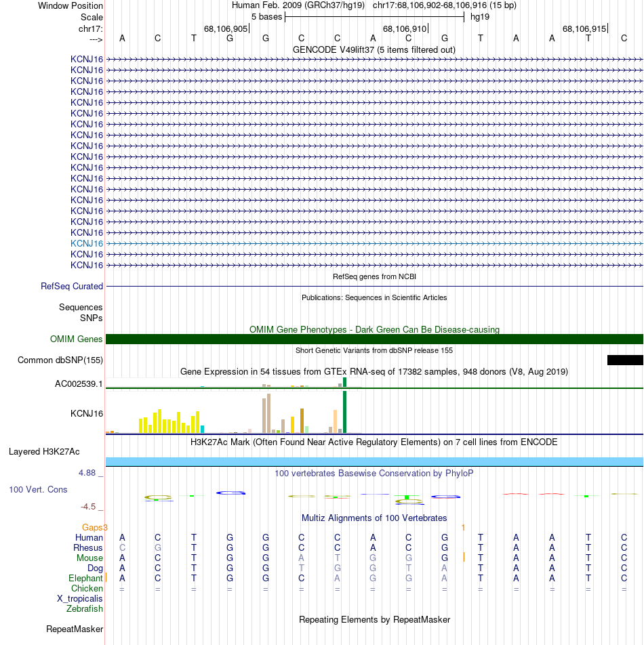Open the small AC002539.1 expression bar chart
Image resolution: width=644 pixels, height=645 pixels.
point(234,383)
